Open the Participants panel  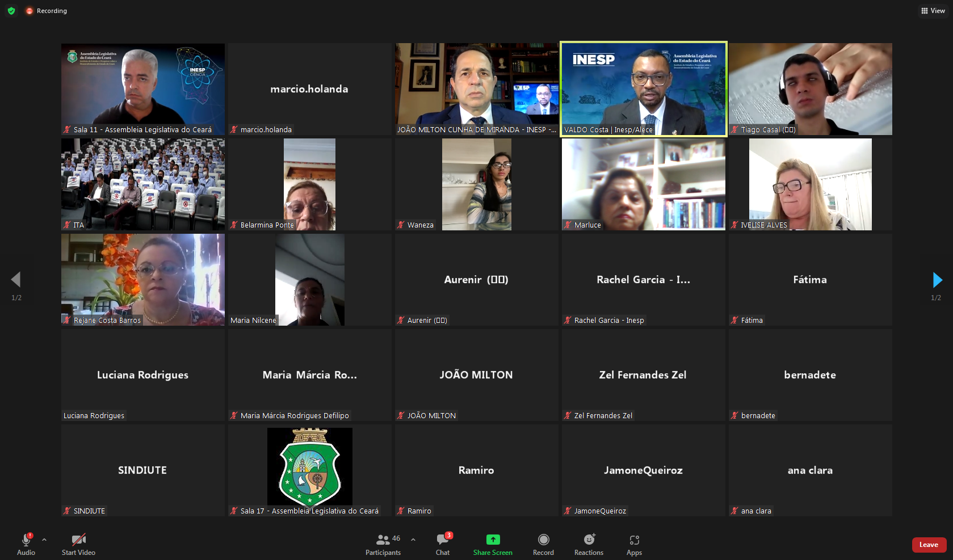(x=383, y=544)
